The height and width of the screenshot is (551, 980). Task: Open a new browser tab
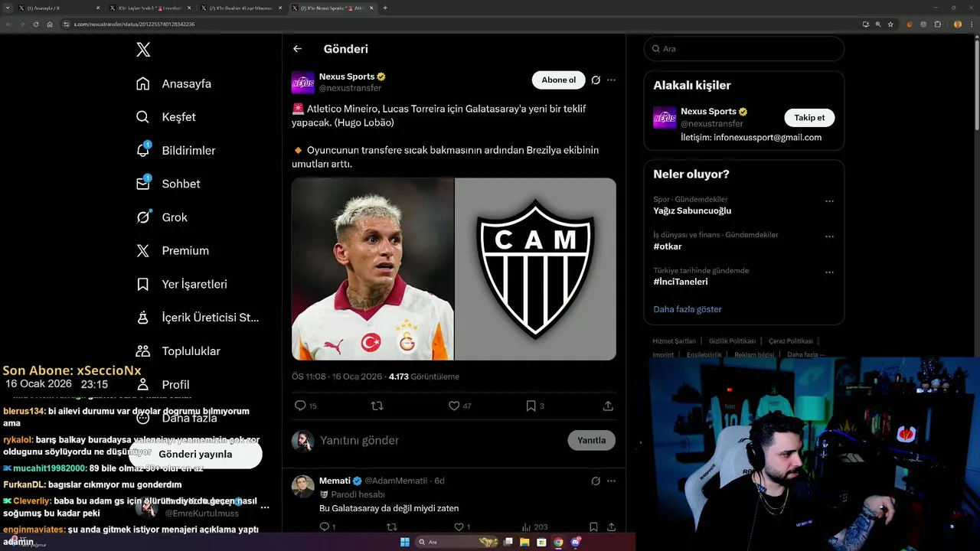385,8
